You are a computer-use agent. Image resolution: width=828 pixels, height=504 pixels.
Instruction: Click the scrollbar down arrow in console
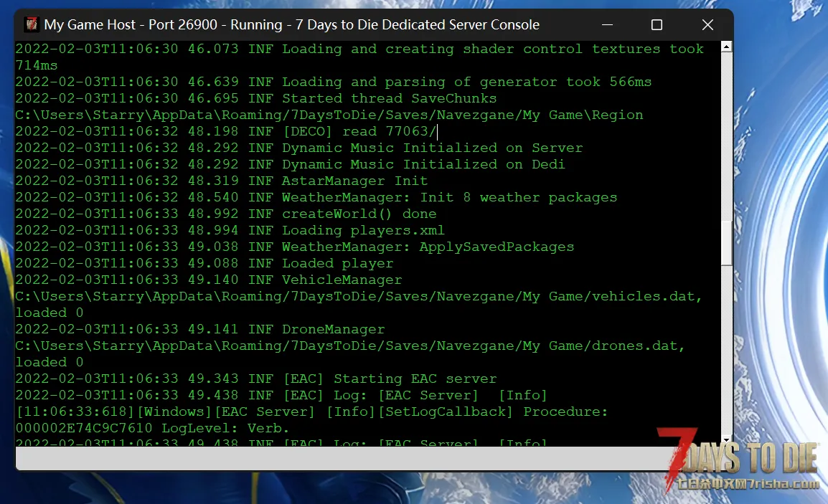(x=727, y=439)
